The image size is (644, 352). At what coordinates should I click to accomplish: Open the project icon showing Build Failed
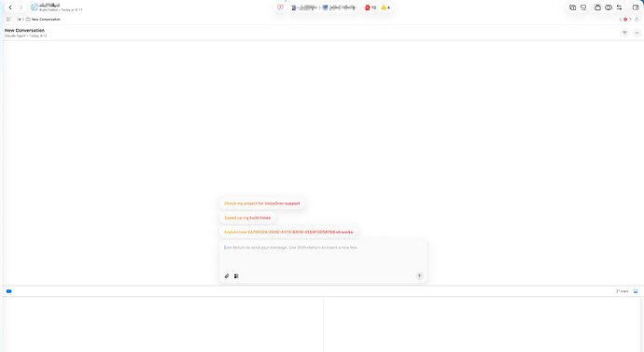(x=35, y=7)
